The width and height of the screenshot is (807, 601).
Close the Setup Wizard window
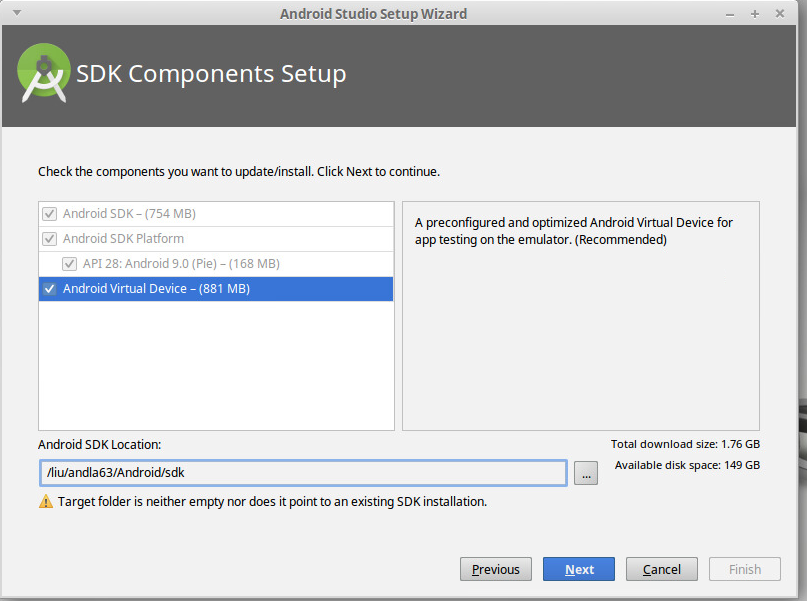pyautogui.click(x=780, y=14)
